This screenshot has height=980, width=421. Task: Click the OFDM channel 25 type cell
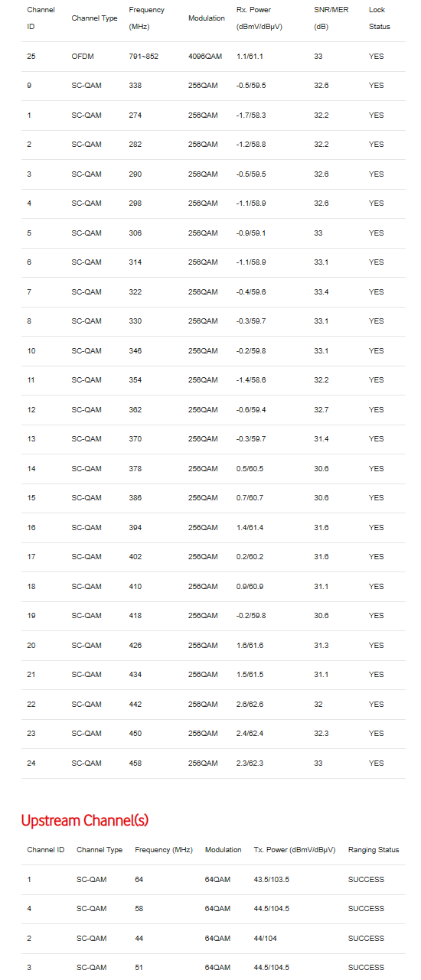point(82,57)
